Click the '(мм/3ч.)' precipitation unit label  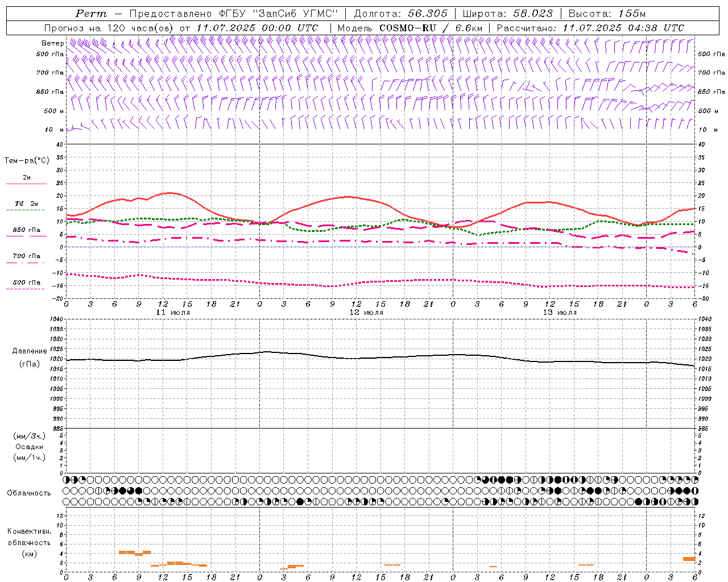click(30, 436)
